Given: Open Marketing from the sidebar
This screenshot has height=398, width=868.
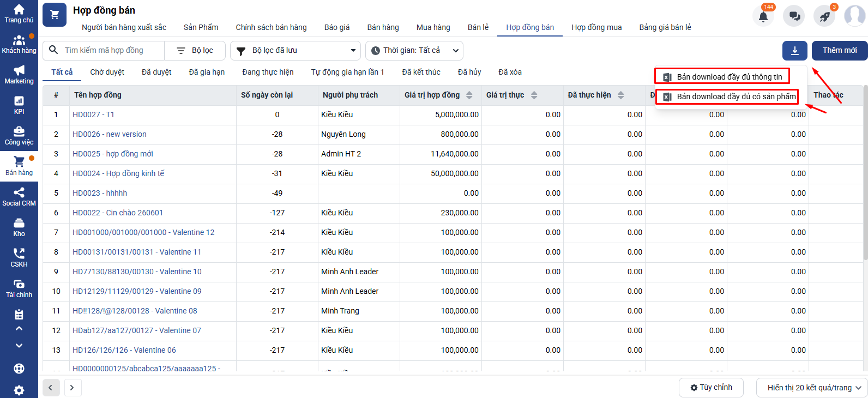Looking at the screenshot, I should click(19, 74).
